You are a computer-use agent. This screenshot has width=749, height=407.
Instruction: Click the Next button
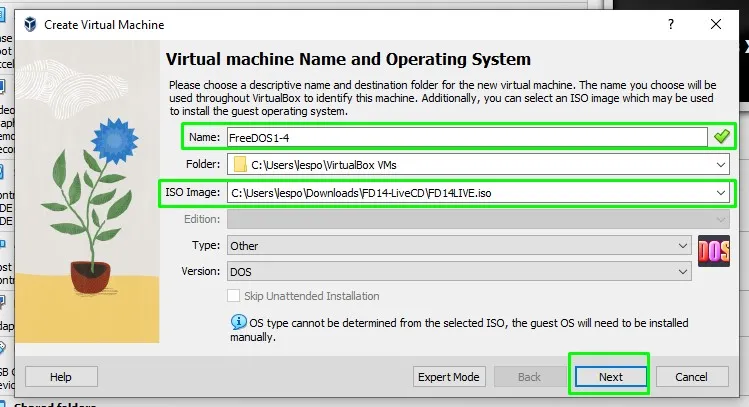610,377
